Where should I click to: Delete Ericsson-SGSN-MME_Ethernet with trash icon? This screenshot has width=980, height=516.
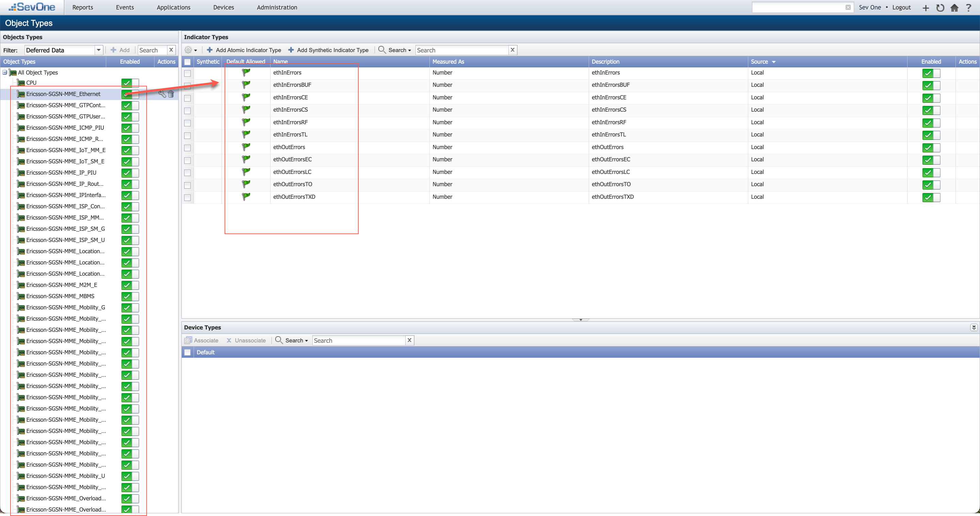point(171,94)
